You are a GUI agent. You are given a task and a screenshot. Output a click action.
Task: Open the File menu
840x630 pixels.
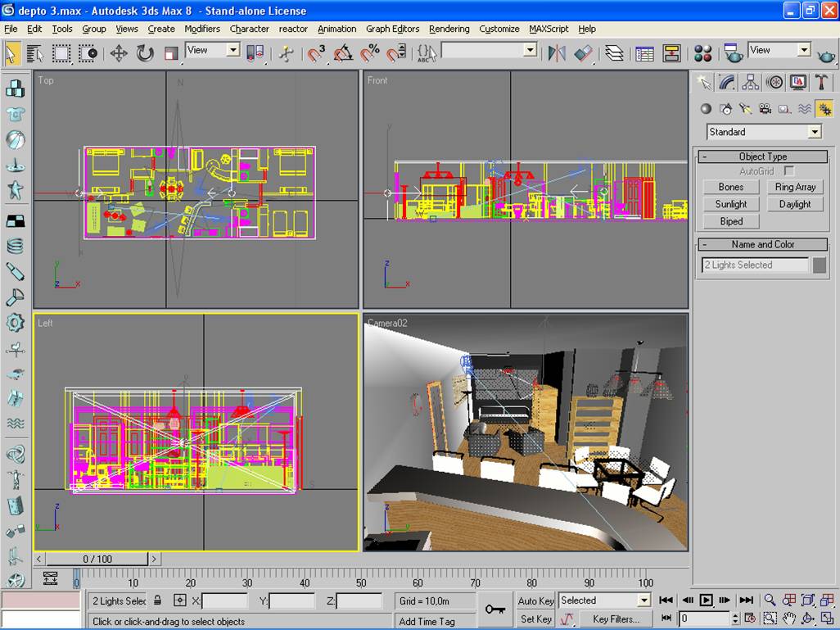tap(11, 29)
